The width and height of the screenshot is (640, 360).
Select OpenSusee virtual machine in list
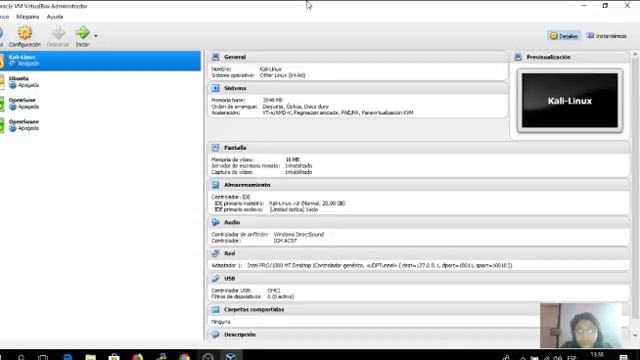(x=100, y=125)
